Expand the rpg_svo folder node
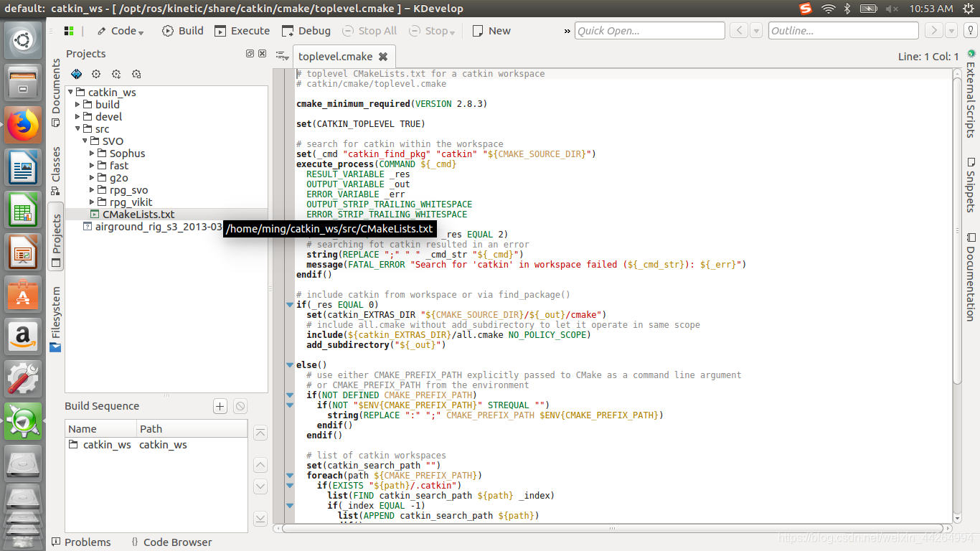 (92, 190)
